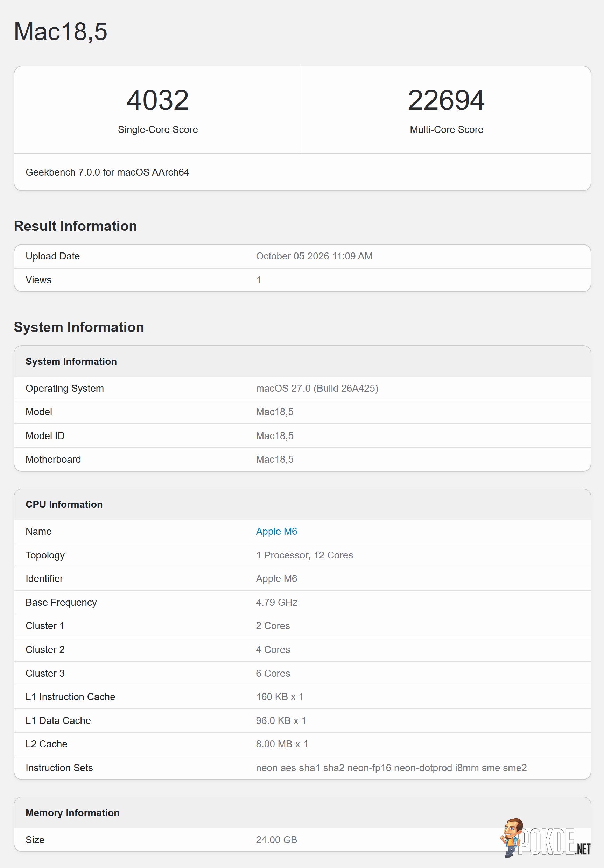Click the upload date 'October 05 2026 11:09 AM'
This screenshot has height=868, width=604.
point(314,256)
